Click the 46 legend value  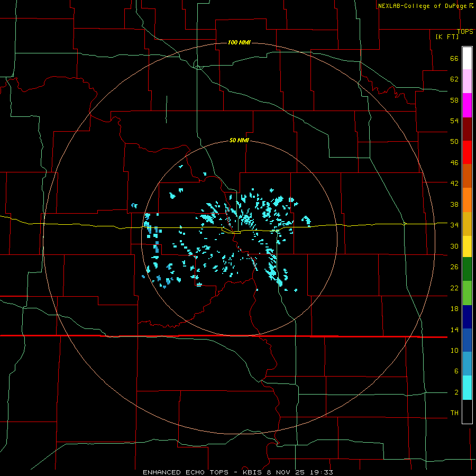click(x=454, y=163)
